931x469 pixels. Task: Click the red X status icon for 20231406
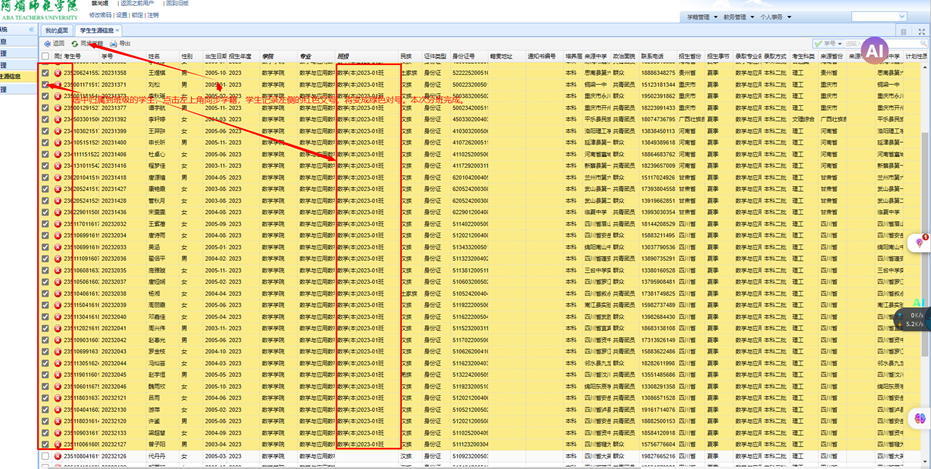click(x=58, y=154)
